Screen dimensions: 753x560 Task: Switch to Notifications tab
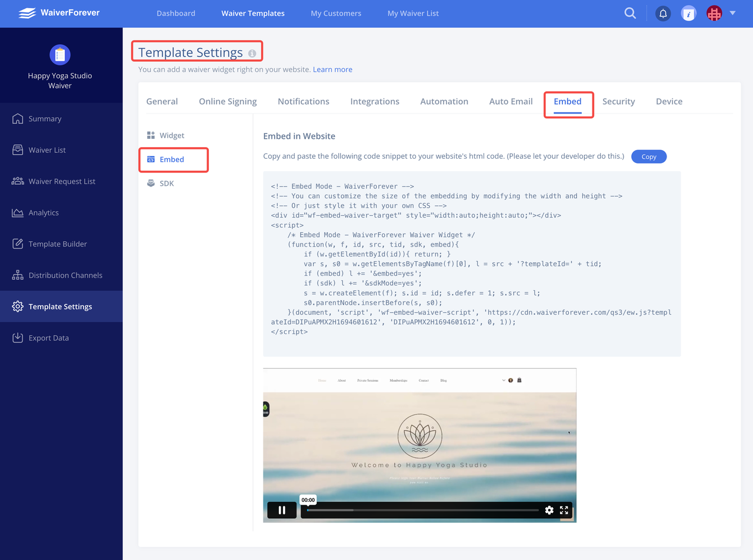[x=304, y=101]
